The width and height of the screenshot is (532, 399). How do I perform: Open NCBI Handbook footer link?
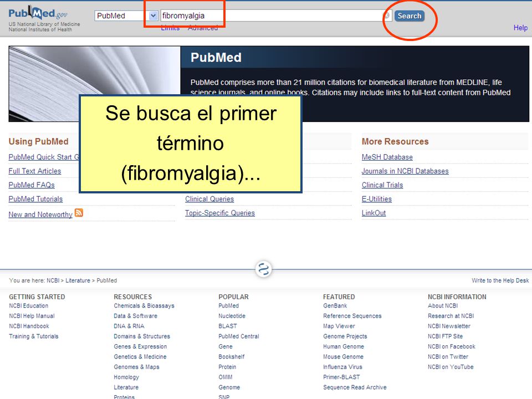[x=29, y=326]
